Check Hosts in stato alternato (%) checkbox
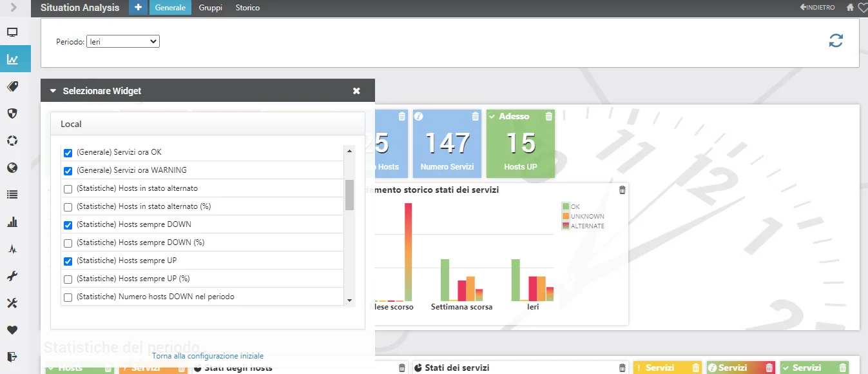The width and height of the screenshot is (868, 374). [x=68, y=207]
